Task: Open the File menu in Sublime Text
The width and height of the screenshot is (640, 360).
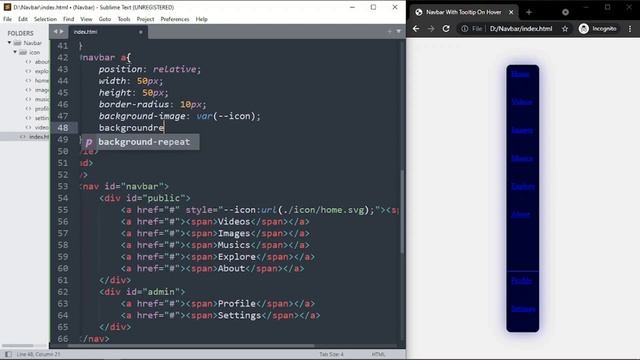Action: pos(7,19)
